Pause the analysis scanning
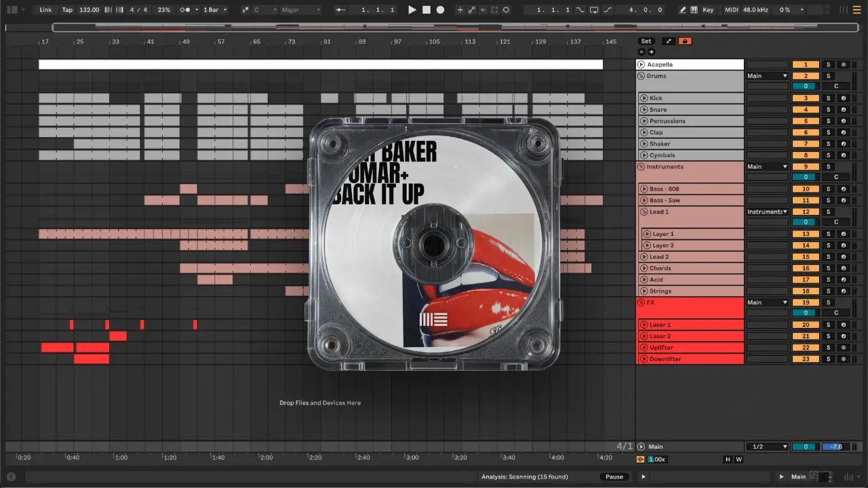868x488 pixels. [614, 476]
